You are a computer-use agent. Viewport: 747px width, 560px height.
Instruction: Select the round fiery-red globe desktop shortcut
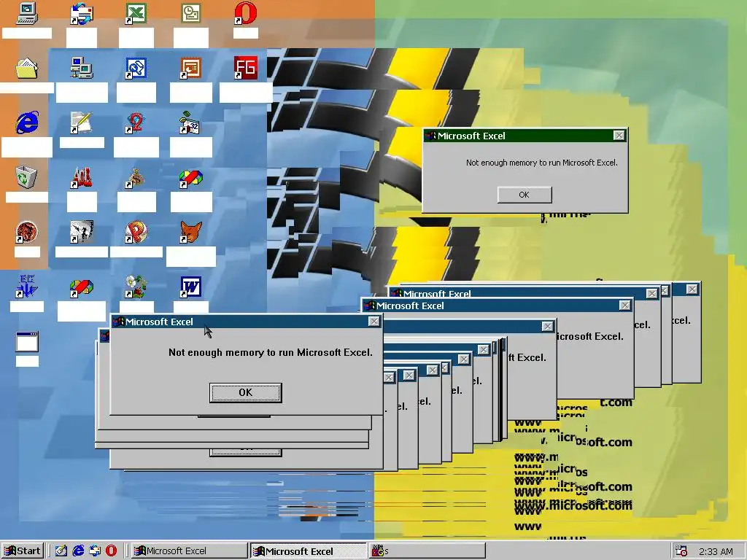[x=27, y=233]
